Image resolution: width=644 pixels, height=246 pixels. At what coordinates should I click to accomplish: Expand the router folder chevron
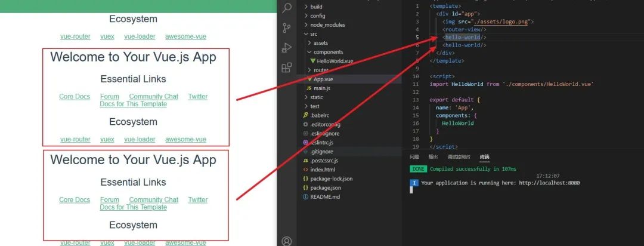coord(309,70)
